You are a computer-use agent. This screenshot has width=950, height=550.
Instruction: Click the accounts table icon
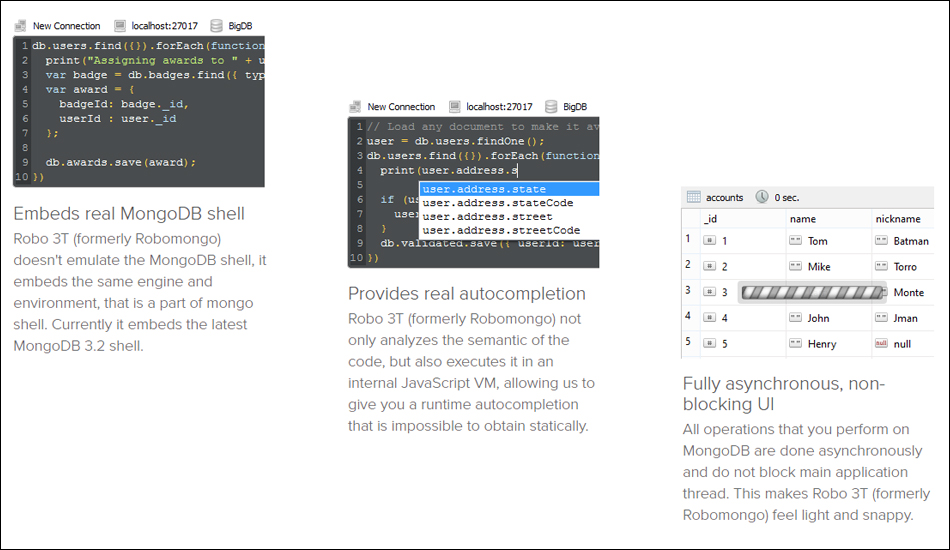coord(694,197)
